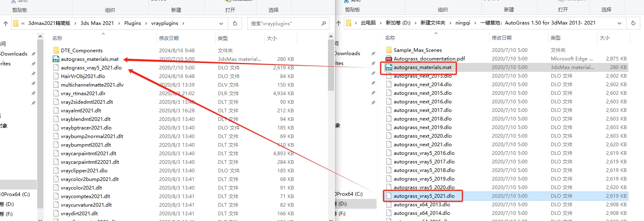Select (D:) drive in left window navigation pane
644x221 pixels.
[x=7, y=204]
